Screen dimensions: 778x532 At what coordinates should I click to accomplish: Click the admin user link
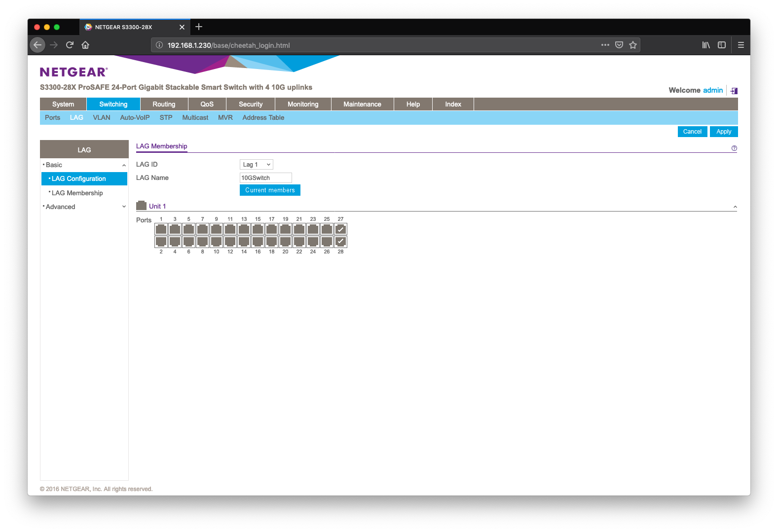(x=713, y=90)
